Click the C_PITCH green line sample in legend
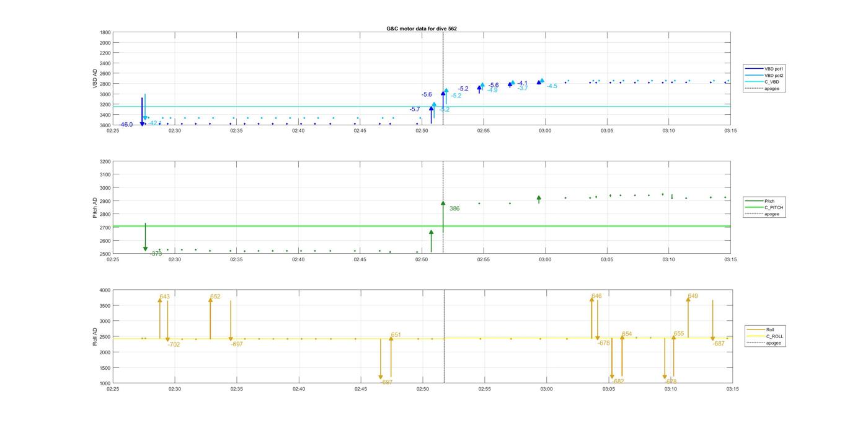The height and width of the screenshot is (430, 868). click(x=754, y=207)
